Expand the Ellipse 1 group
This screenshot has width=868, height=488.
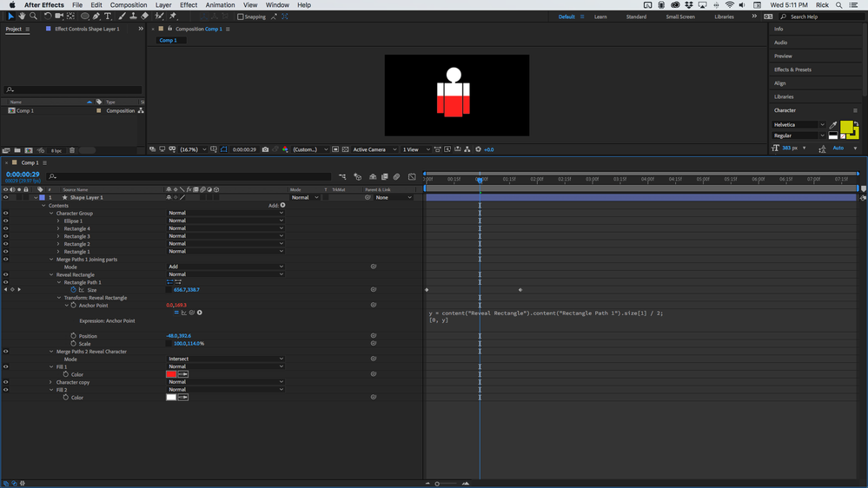pyautogui.click(x=59, y=221)
